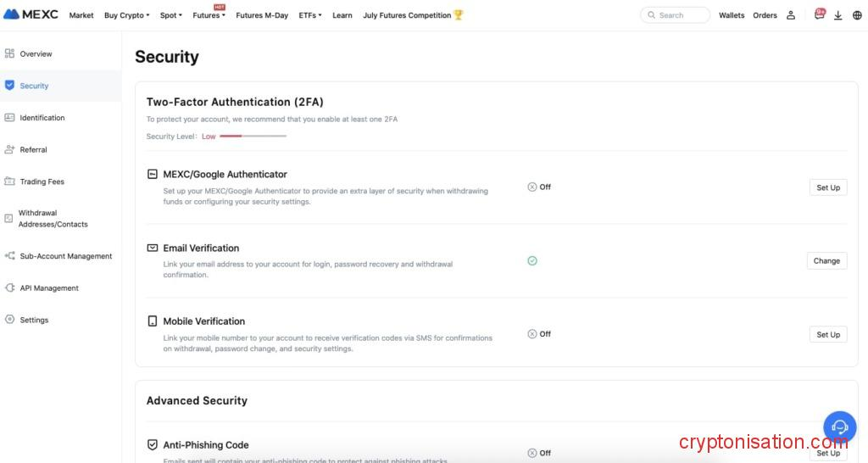Expand the Spot dropdown menu
This screenshot has width=868, height=463.
point(171,15)
